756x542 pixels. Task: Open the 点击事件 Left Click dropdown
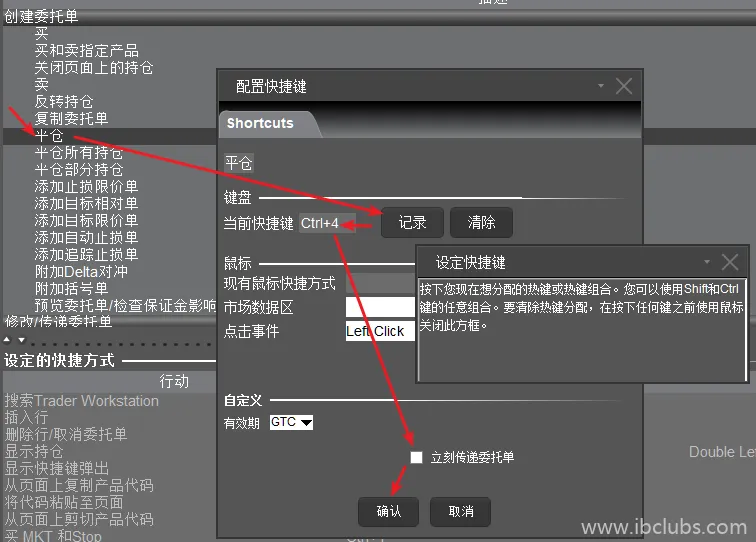[x=380, y=331]
